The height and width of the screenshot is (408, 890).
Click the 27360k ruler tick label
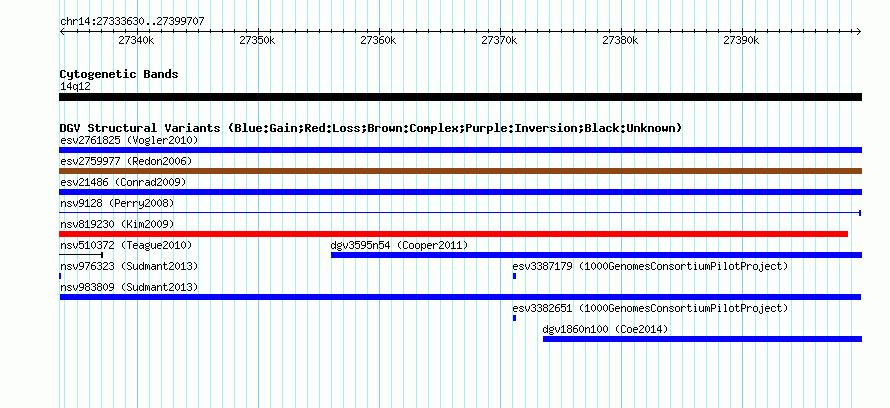point(378,40)
